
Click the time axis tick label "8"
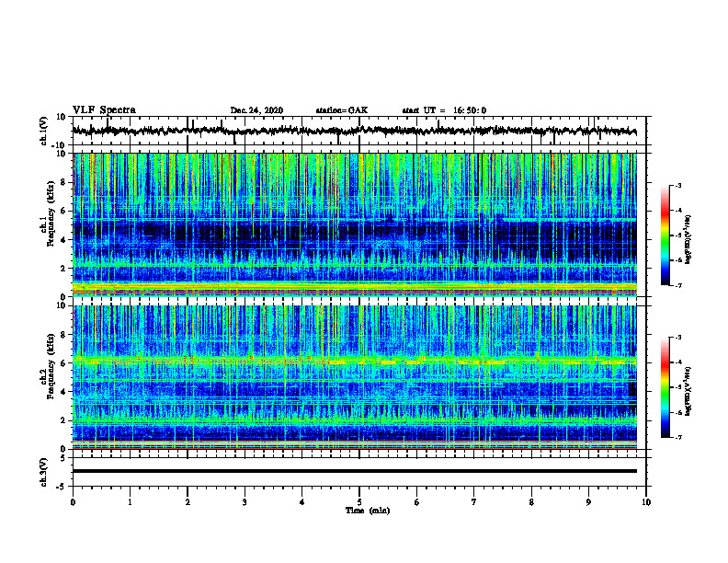click(x=531, y=502)
